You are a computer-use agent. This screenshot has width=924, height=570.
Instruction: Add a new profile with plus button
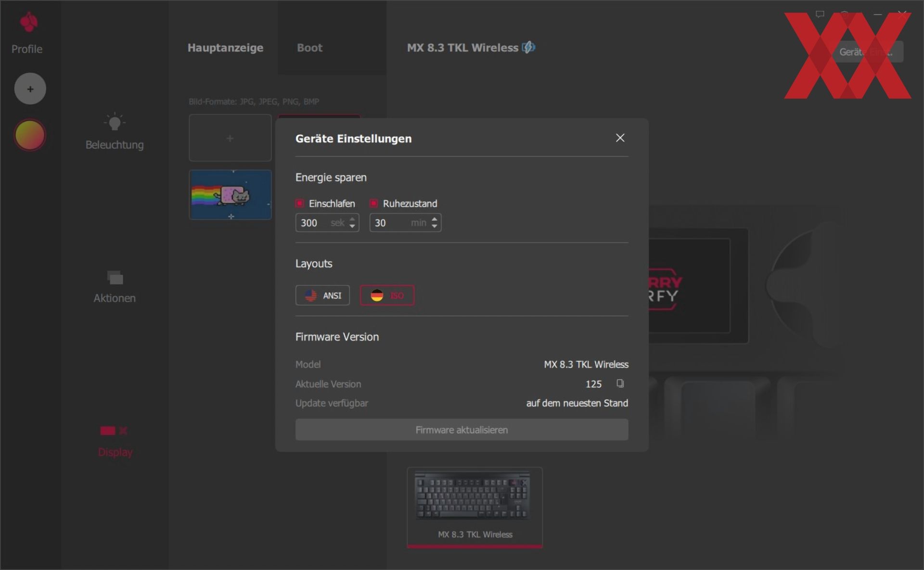tap(30, 89)
